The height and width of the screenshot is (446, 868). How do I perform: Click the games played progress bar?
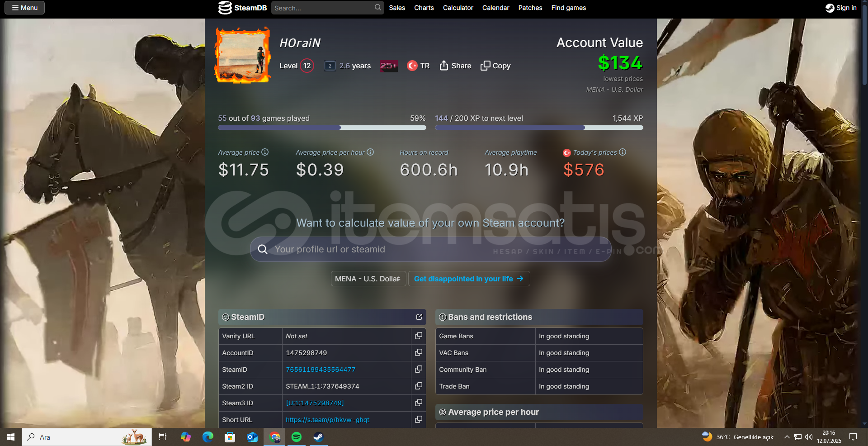click(x=322, y=128)
